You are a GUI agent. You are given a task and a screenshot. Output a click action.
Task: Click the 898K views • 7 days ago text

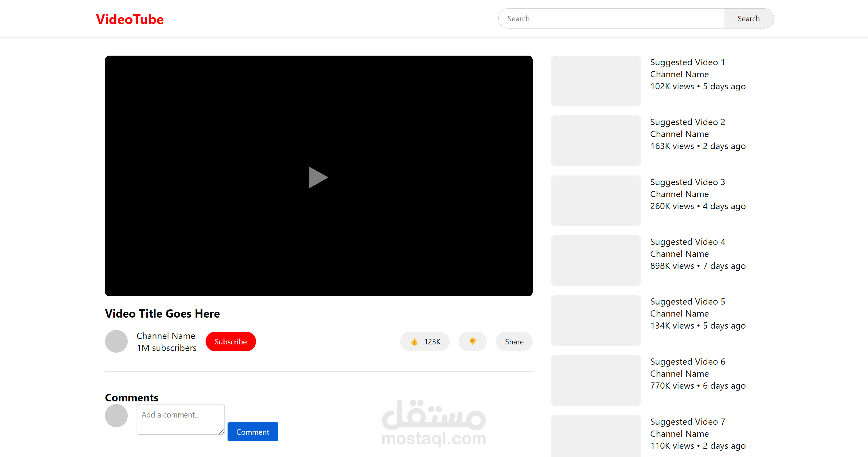[x=698, y=266]
